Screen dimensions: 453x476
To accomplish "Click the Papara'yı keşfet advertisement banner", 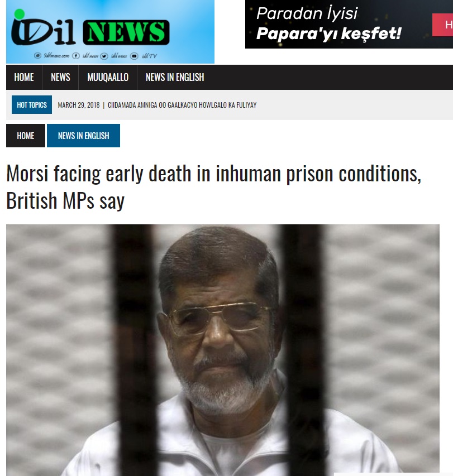I will click(349, 25).
